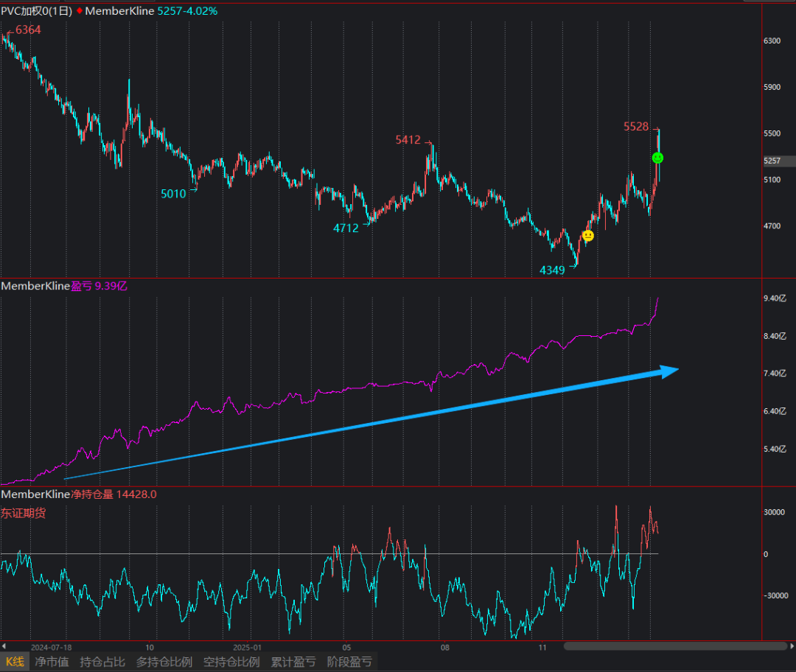The height and width of the screenshot is (672, 796).
Task: Click the current price 5257 axis tag
Action: pos(778,161)
